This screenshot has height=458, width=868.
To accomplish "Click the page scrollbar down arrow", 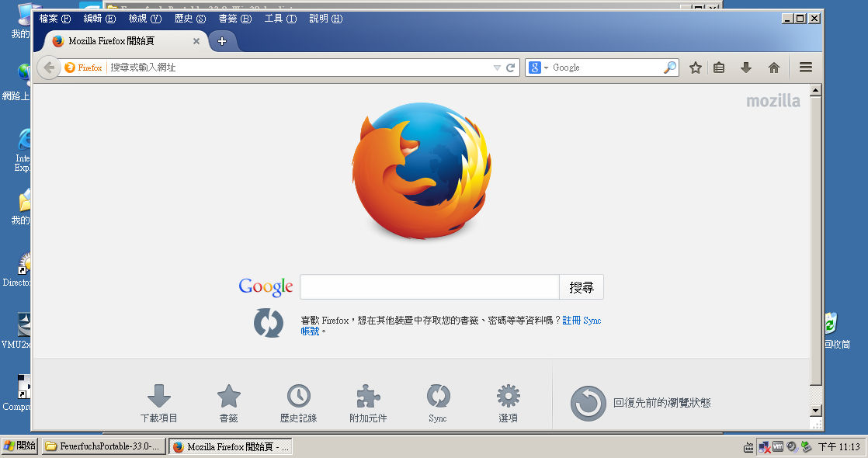I will [x=815, y=411].
